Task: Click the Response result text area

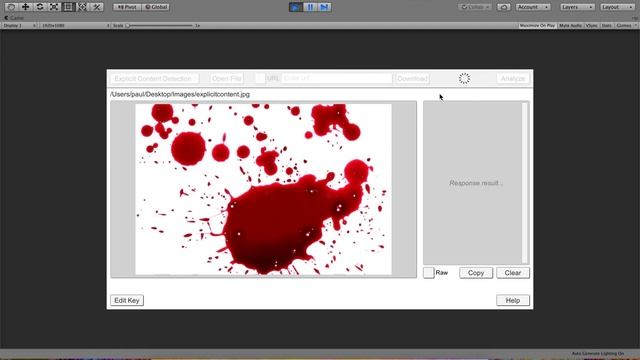Action: coord(473,183)
